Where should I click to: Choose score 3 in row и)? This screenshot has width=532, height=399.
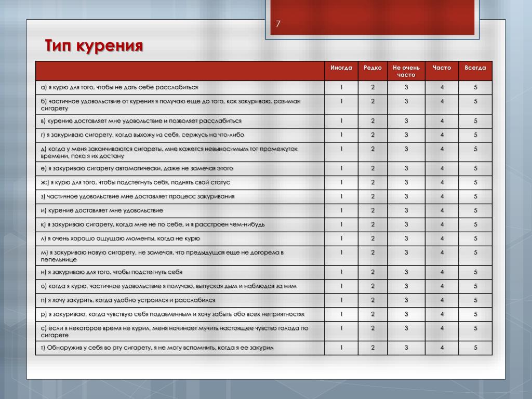click(x=406, y=210)
